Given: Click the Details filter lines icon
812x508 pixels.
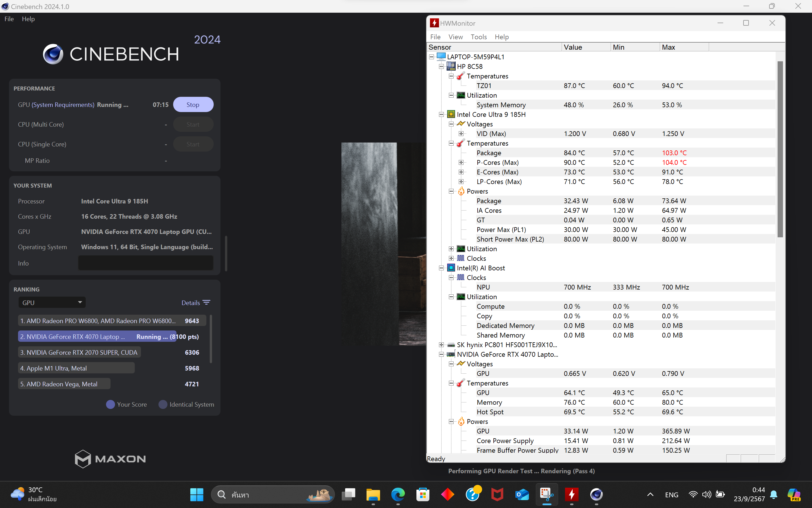Looking at the screenshot, I should coord(207,302).
